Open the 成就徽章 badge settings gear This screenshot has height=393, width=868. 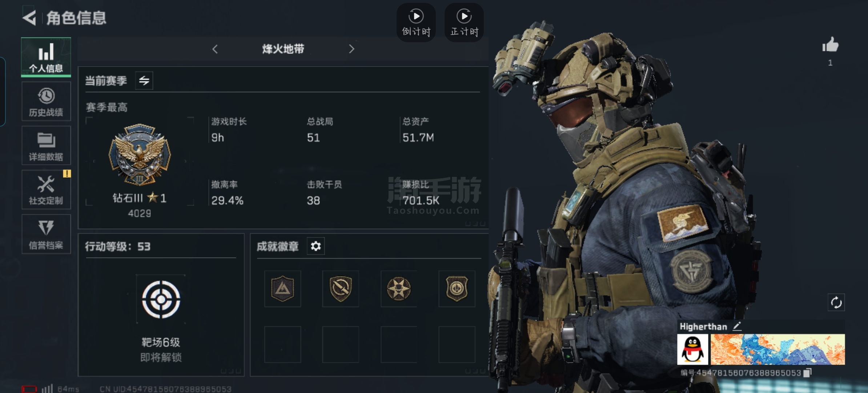(x=316, y=246)
